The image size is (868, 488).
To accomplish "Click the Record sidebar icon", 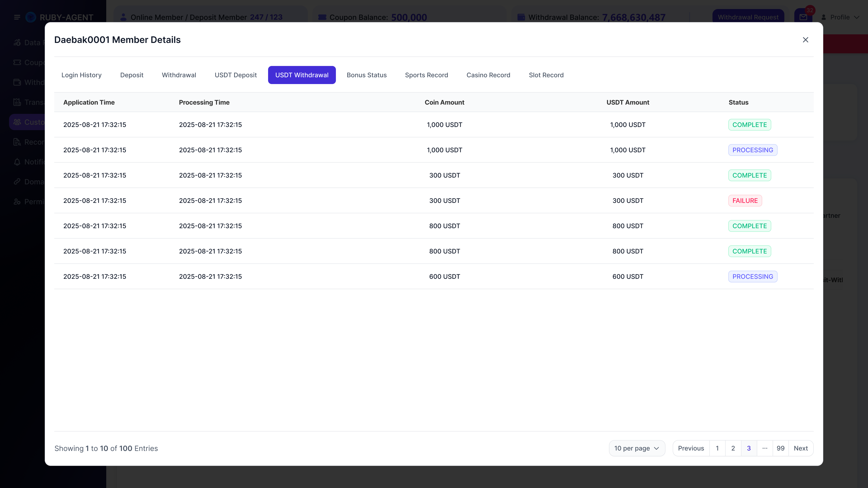I will coord(17,142).
